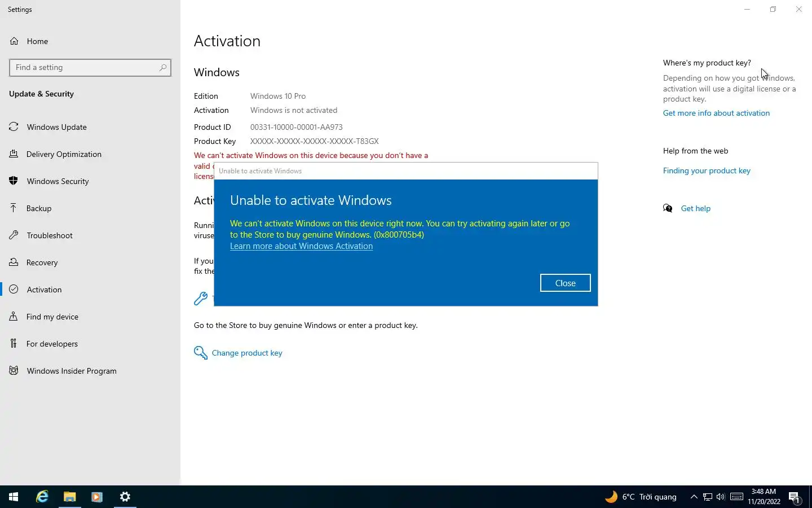Image resolution: width=812 pixels, height=508 pixels.
Task: Click the volume speaker tray icon
Action: (x=721, y=497)
